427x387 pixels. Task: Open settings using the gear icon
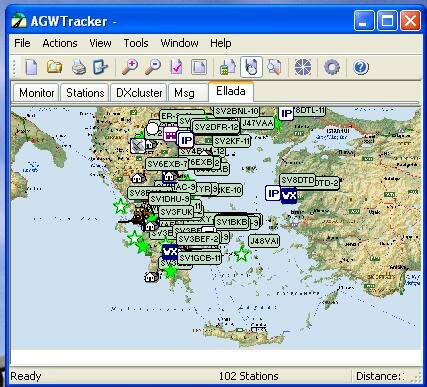point(332,67)
